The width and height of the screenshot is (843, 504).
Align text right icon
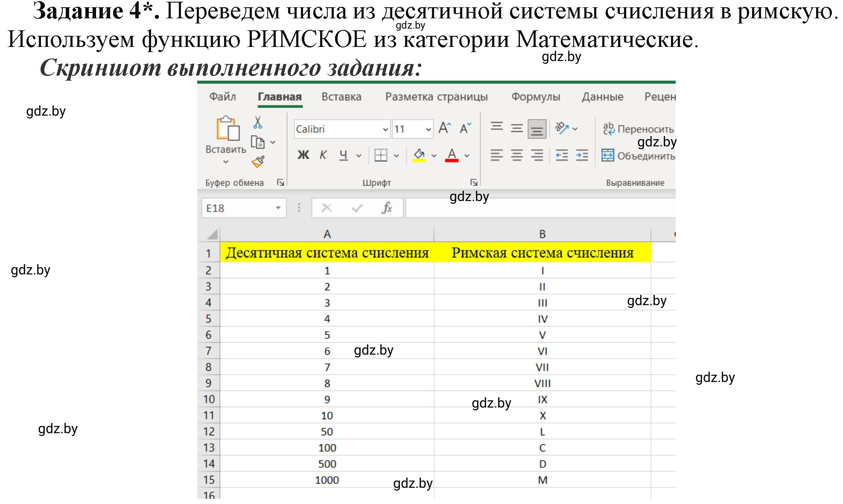pyautogui.click(x=537, y=155)
